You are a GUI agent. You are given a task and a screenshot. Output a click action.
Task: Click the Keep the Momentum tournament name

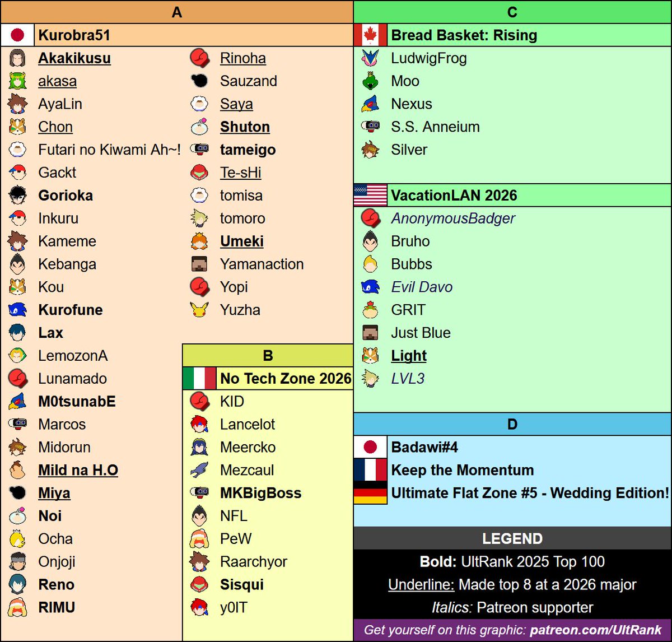[463, 470]
